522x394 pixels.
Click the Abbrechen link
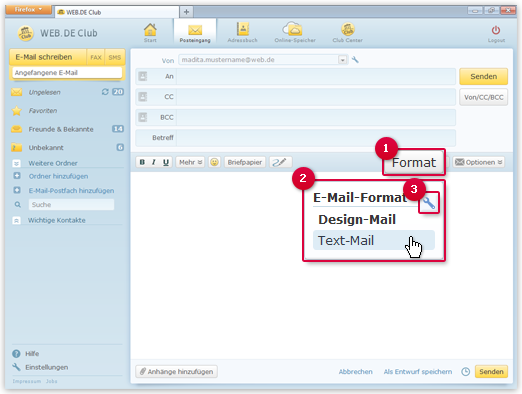tap(355, 371)
